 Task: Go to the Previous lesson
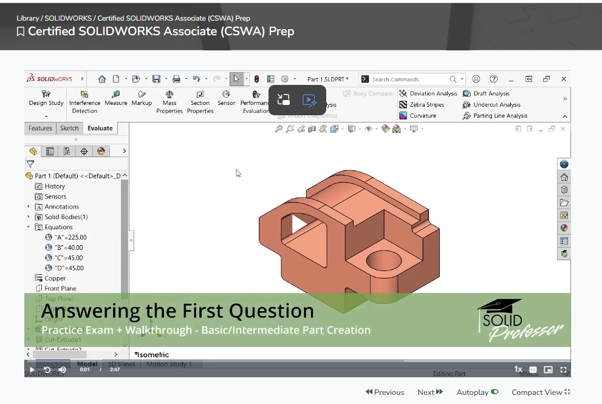[x=385, y=392]
